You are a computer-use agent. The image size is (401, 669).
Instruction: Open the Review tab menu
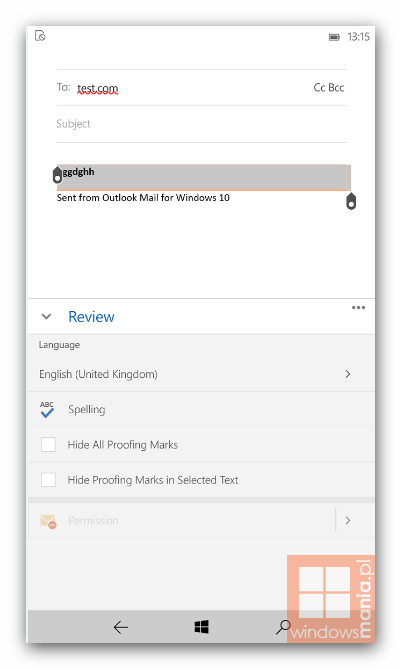pyautogui.click(x=91, y=317)
